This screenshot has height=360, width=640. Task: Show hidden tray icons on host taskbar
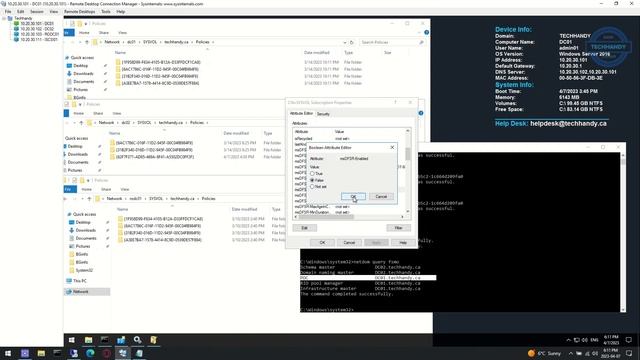571,353
